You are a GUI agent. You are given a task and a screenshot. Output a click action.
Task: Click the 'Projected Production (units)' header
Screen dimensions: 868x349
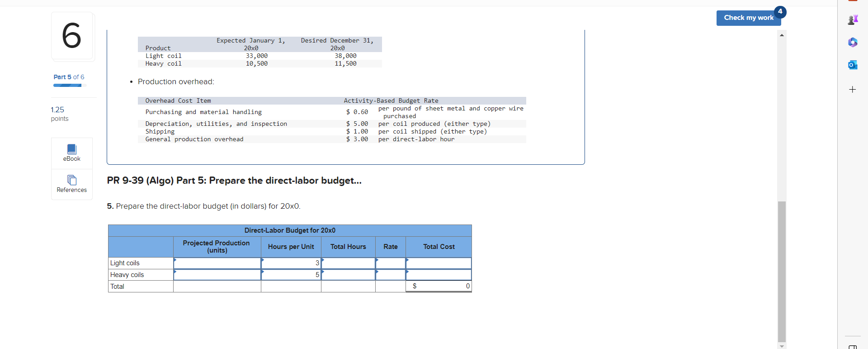click(x=217, y=247)
